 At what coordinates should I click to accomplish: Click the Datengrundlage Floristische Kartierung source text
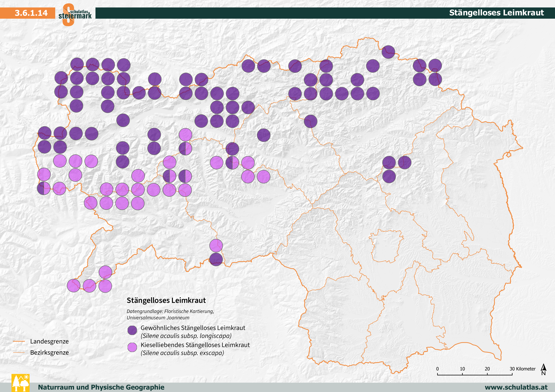tap(170, 311)
